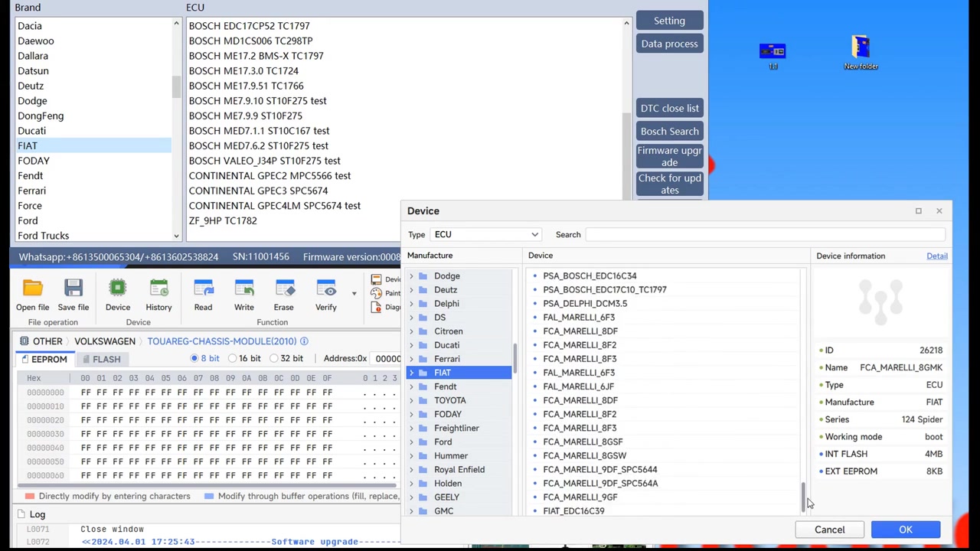This screenshot has height=551, width=980.
Task: Click the Device list vertical scrollbar thumb
Action: (803, 497)
